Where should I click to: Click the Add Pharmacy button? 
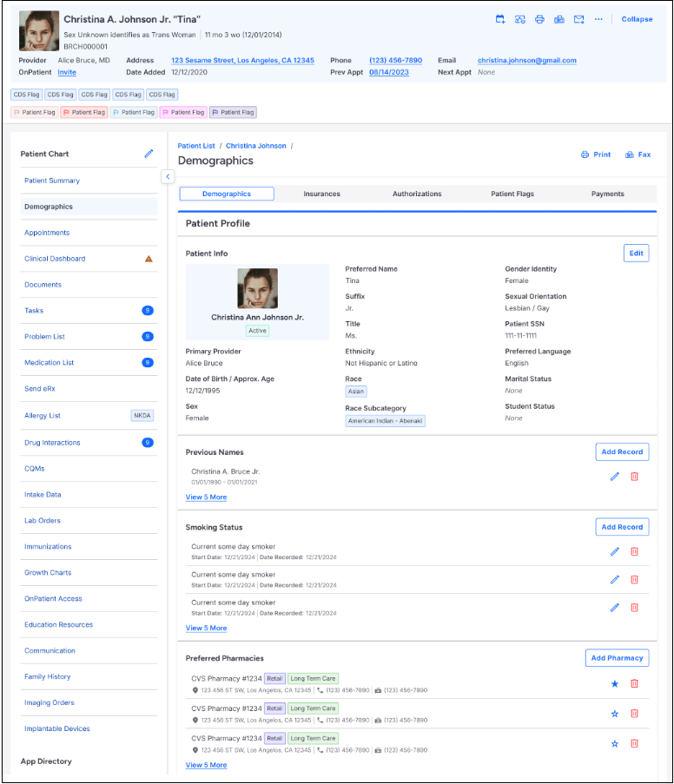pyautogui.click(x=617, y=658)
